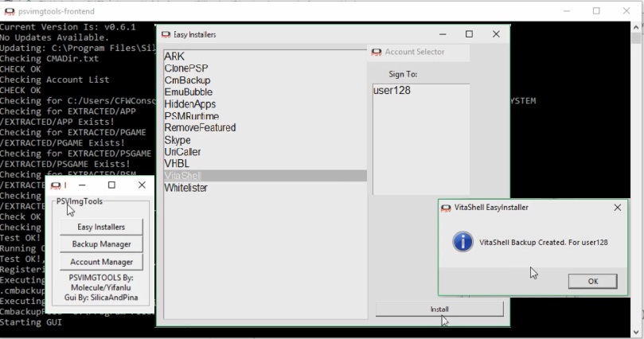
Task: Click the small PSVImgTools window title icon
Action: [56, 186]
